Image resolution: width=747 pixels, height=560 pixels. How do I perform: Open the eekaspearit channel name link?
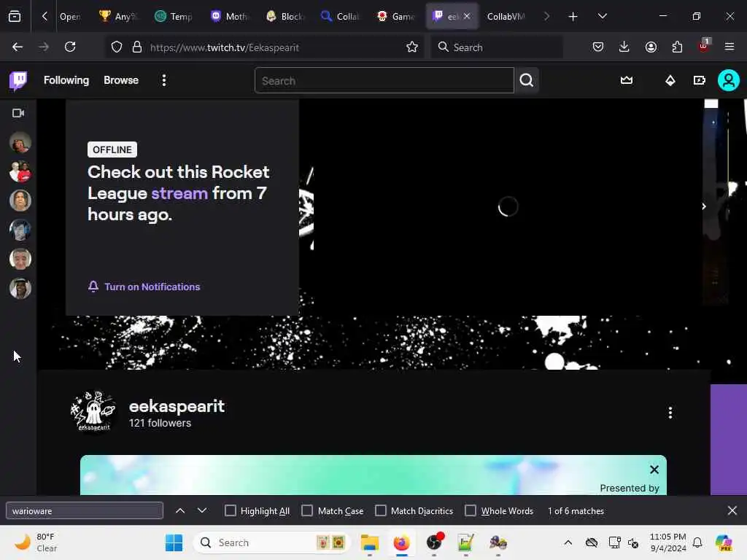click(x=177, y=406)
